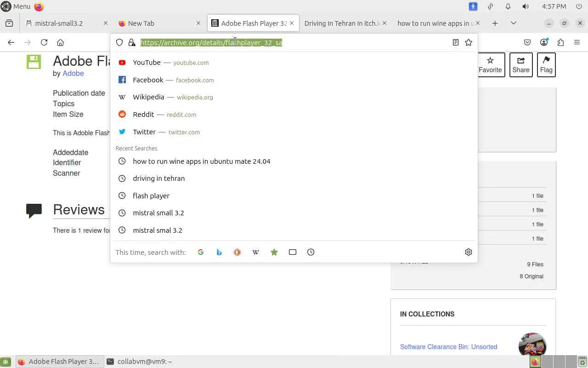Choose the Wikipedia suggestion
This screenshot has height=368, width=588.
click(x=294, y=97)
